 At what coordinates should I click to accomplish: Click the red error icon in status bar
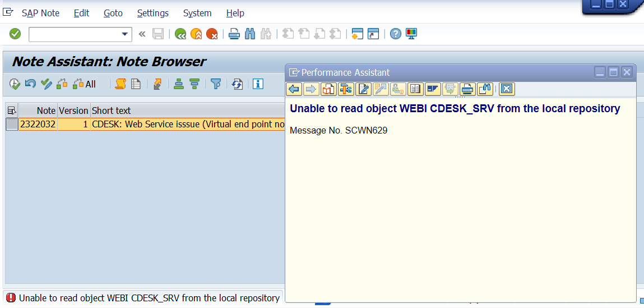point(11,298)
